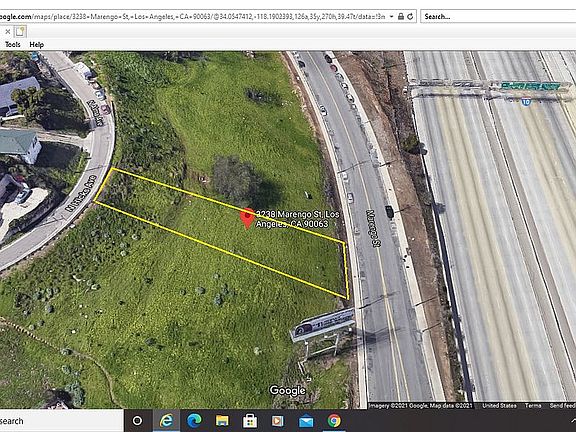The height and width of the screenshot is (432, 576).
Task: Click the Windows taskbar search box
Action: point(62,421)
